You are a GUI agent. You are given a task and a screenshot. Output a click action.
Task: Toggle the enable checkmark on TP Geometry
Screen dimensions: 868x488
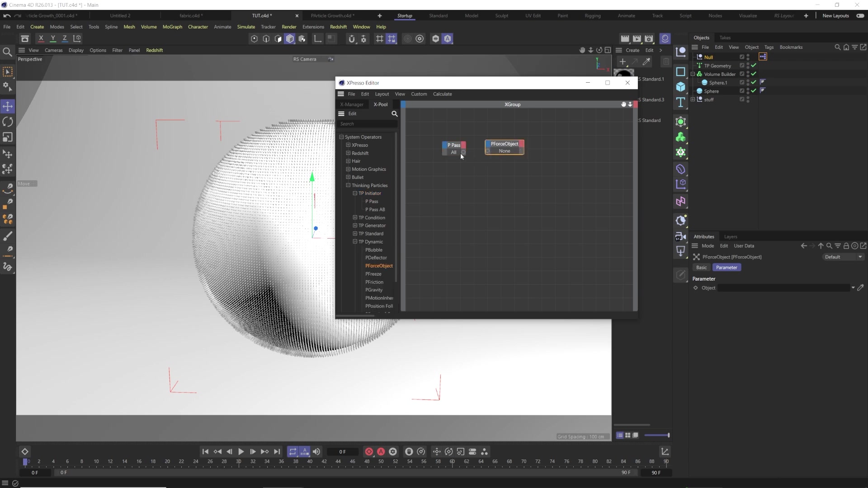754,66
